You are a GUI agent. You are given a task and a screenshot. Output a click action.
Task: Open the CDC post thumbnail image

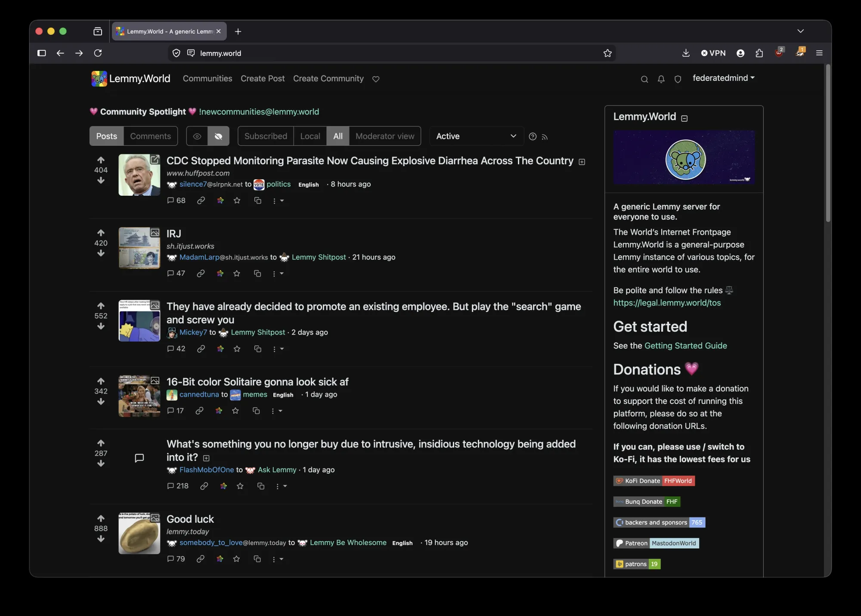click(x=139, y=175)
